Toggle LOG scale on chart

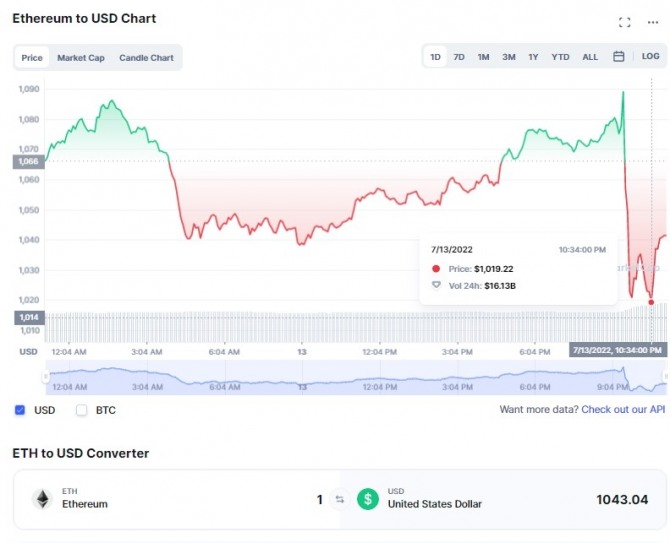[650, 57]
